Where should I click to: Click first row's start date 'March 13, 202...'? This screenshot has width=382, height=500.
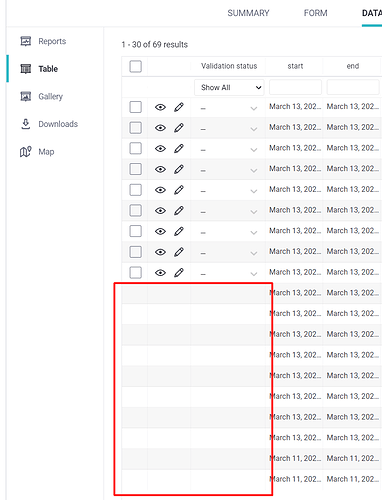[295, 106]
